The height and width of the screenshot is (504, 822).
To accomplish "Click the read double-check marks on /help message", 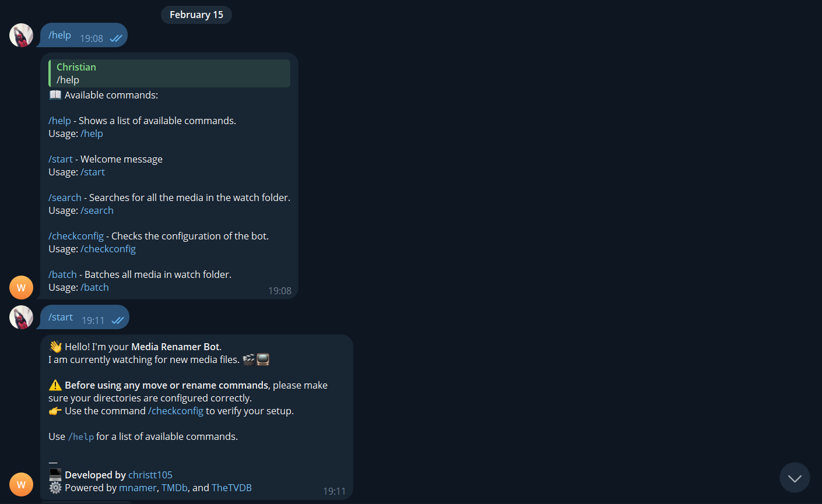I will pos(116,38).
